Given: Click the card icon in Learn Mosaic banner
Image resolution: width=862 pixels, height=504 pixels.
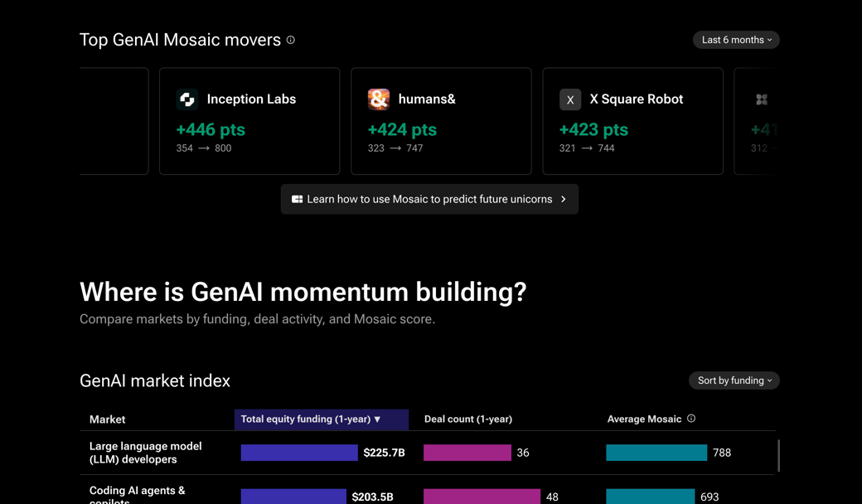Looking at the screenshot, I should pos(297,199).
